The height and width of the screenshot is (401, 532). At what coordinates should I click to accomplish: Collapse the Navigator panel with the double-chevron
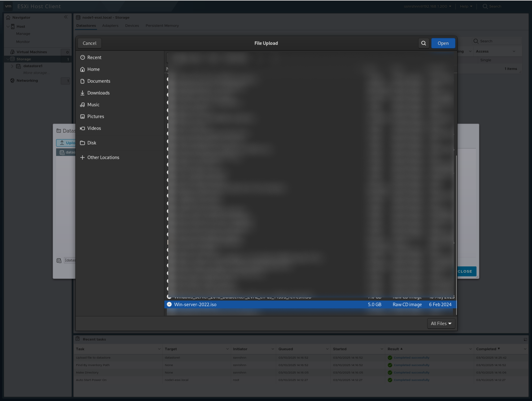66,17
